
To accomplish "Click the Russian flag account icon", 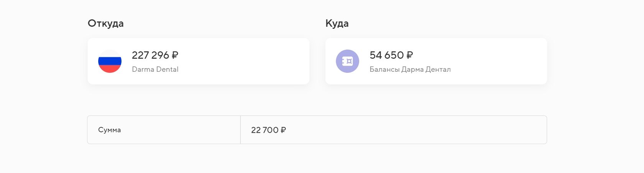I will tap(110, 61).
